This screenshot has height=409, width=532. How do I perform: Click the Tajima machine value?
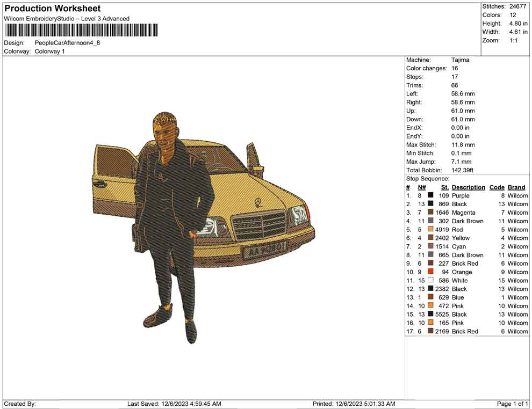coord(460,60)
